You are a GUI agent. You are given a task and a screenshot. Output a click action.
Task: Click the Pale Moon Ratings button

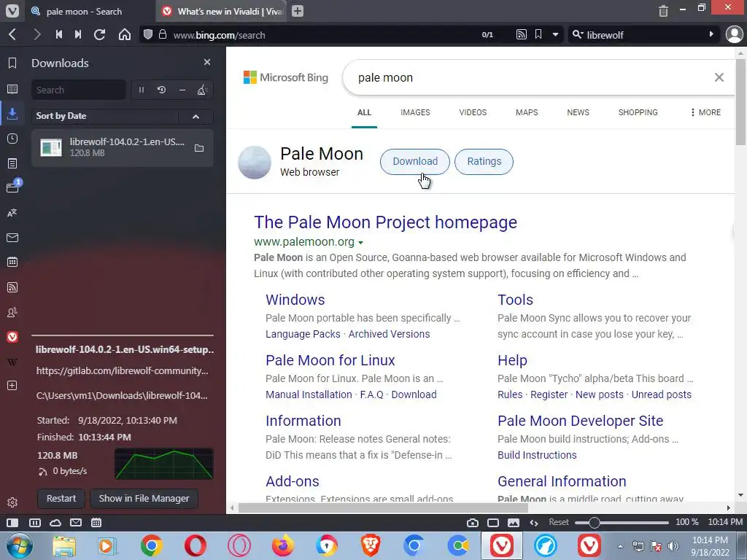pos(484,161)
